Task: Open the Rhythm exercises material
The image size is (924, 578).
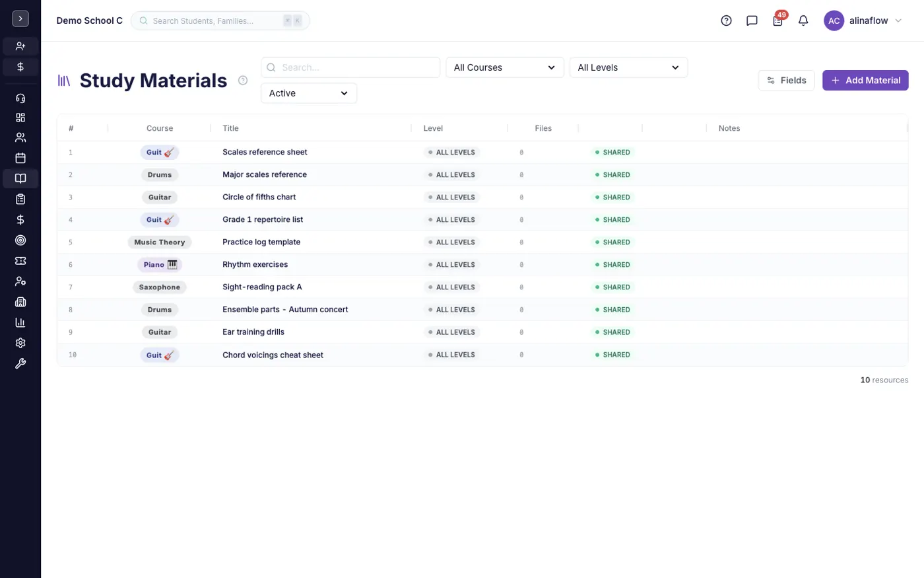Action: (x=255, y=264)
